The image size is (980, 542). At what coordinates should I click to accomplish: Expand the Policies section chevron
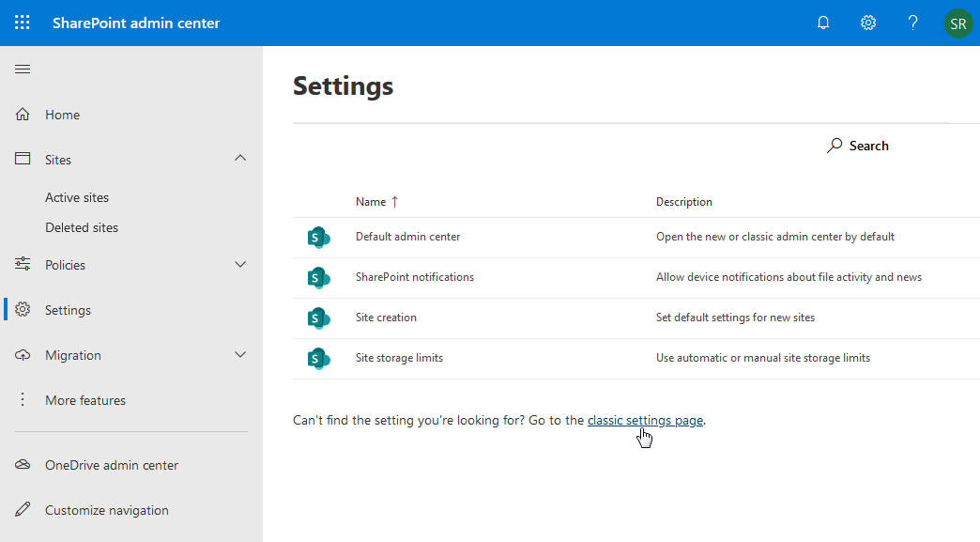coord(240,265)
